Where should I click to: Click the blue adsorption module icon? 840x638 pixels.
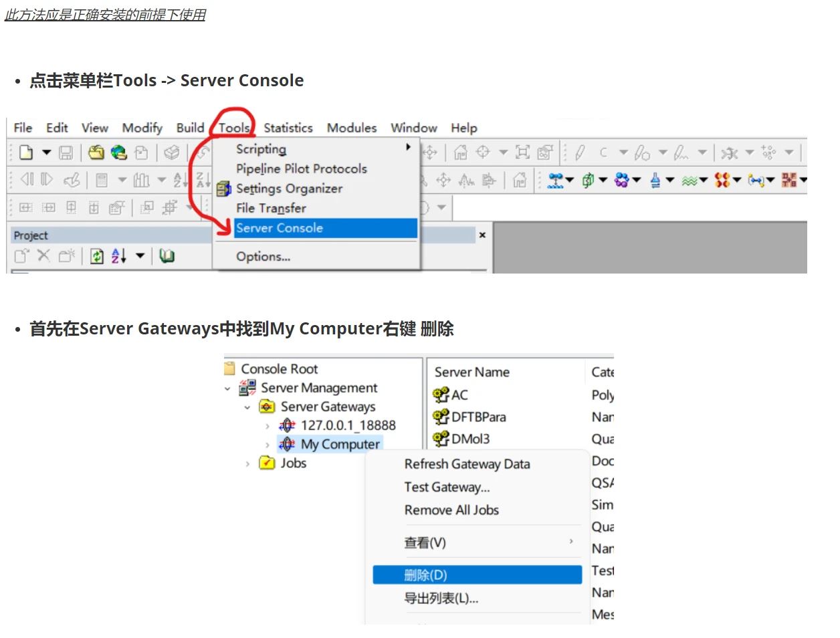pos(555,180)
